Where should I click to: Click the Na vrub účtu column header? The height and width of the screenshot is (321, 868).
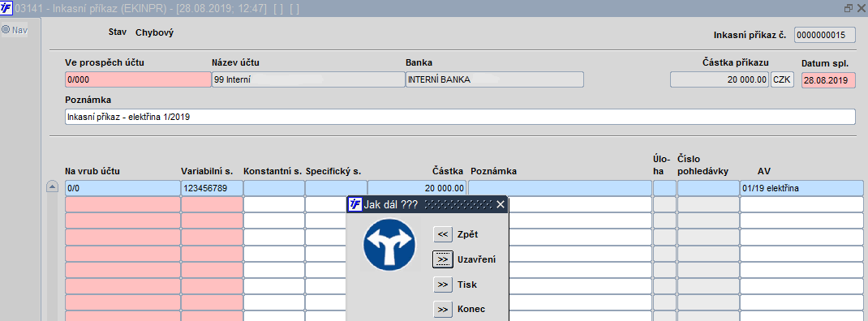click(x=92, y=171)
